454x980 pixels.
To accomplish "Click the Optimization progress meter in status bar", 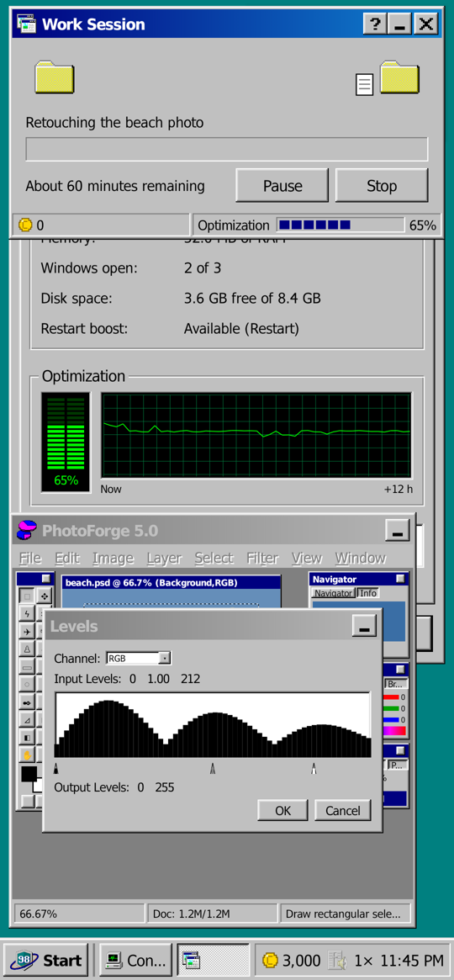I will tap(340, 225).
